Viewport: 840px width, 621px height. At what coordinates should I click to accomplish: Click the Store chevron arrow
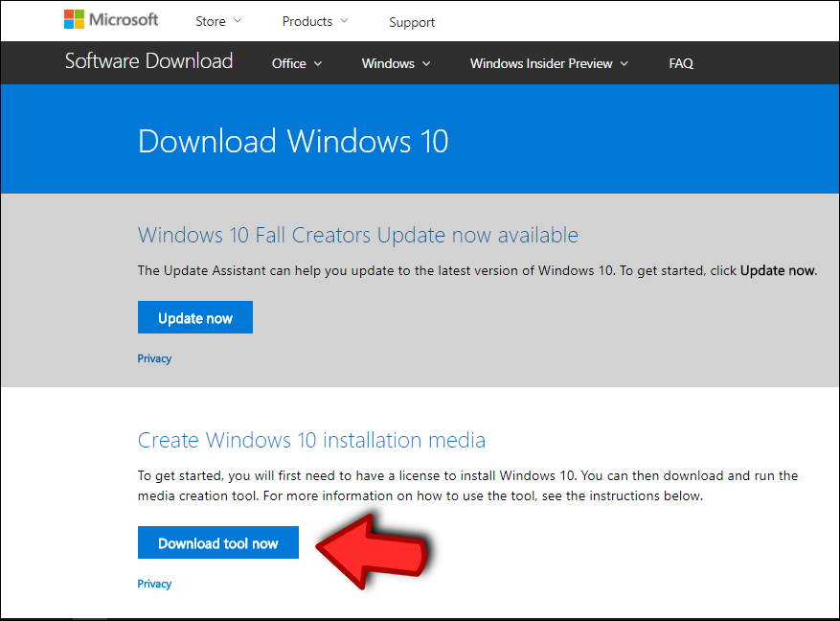coord(238,21)
